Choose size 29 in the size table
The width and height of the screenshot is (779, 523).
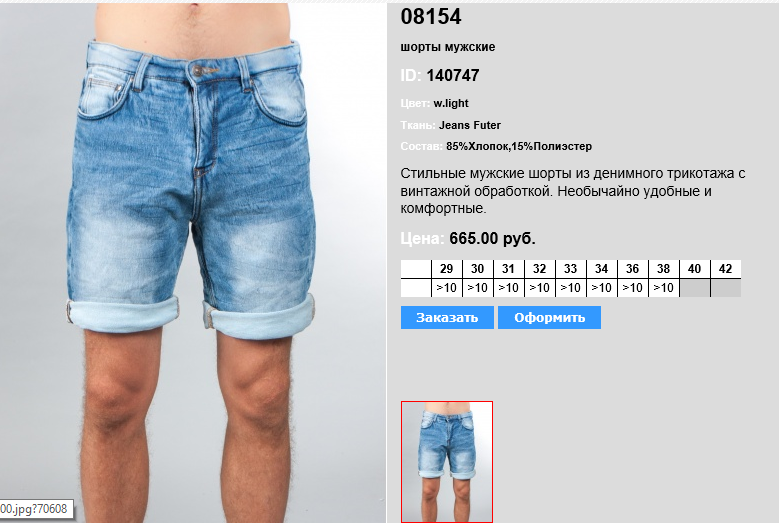(x=447, y=269)
